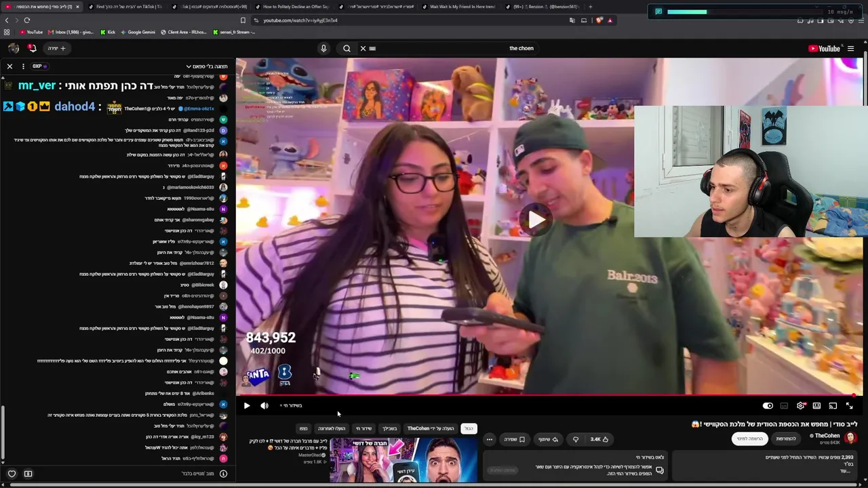Open the chat filter dropdown 'תגובה בלי ספאם'
Image resolution: width=868 pixels, height=488 pixels.
[x=206, y=66]
